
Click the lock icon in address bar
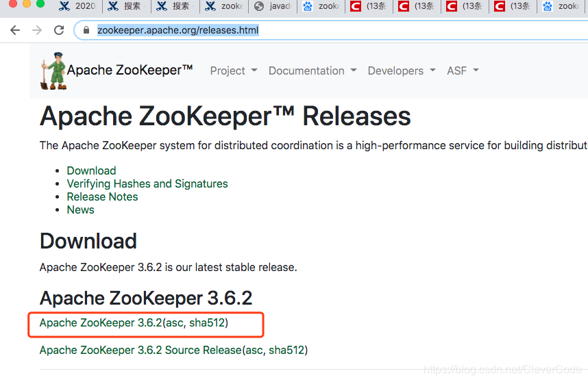86,30
